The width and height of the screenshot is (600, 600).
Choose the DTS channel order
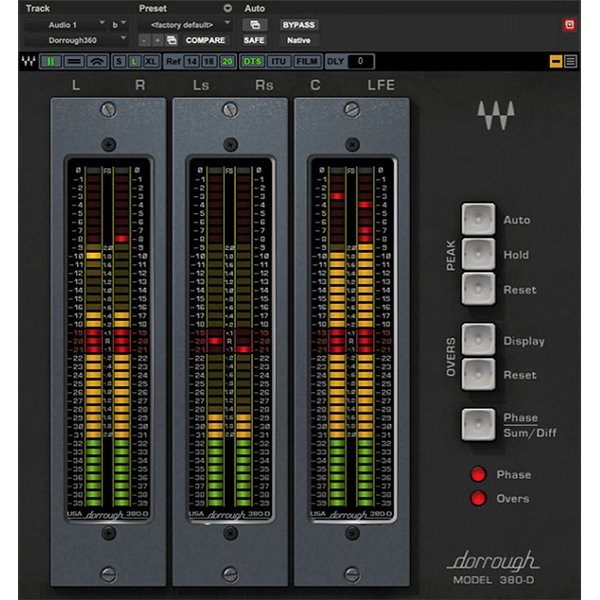click(252, 61)
